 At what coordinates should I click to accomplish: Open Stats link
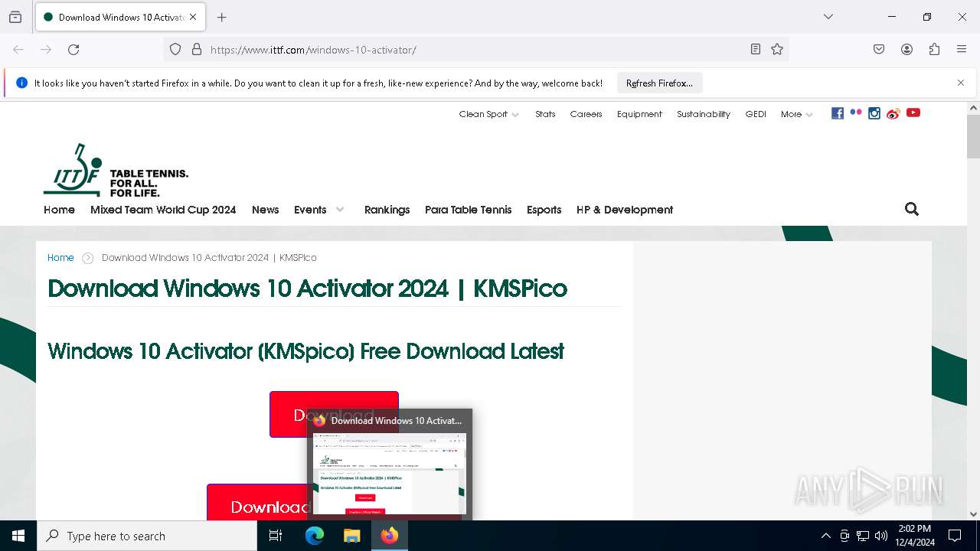(545, 114)
